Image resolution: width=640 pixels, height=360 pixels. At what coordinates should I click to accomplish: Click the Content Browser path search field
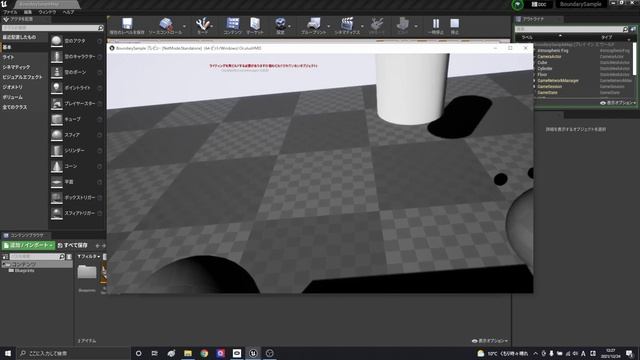coord(37,256)
